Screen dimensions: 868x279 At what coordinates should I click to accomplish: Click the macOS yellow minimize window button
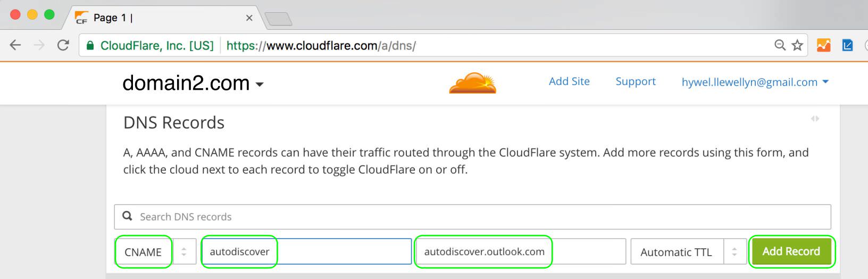32,15
